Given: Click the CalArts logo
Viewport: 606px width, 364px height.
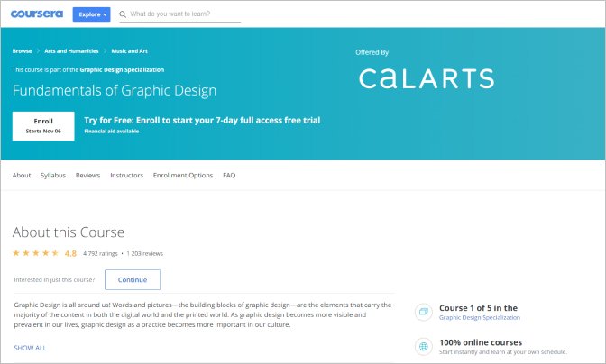Looking at the screenshot, I should pos(427,78).
